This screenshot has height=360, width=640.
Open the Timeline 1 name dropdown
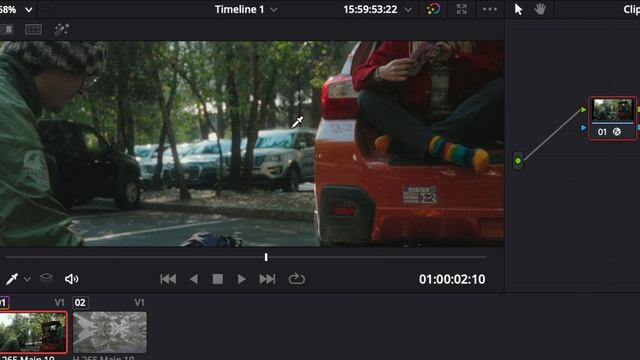(x=274, y=10)
